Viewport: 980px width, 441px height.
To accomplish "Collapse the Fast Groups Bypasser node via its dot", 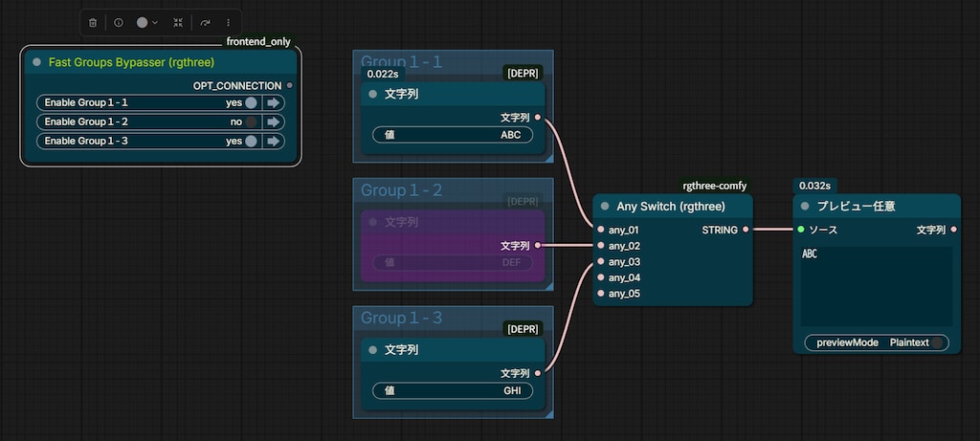I will pyautogui.click(x=37, y=62).
